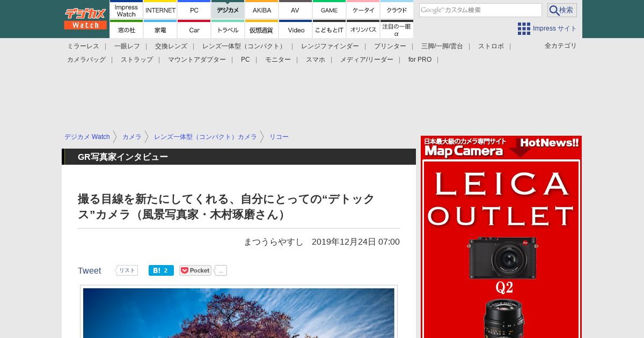Go to ストロボ category
644x338 pixels.
point(491,46)
